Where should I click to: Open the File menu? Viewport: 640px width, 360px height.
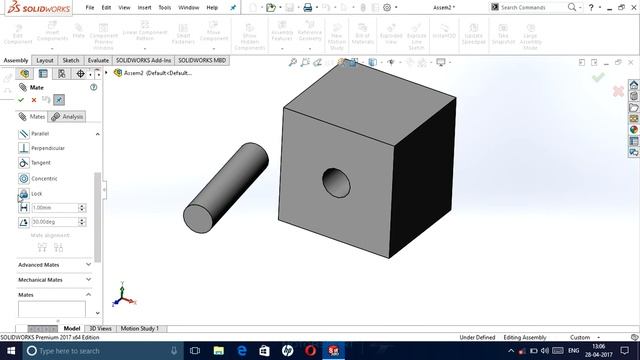[90, 7]
